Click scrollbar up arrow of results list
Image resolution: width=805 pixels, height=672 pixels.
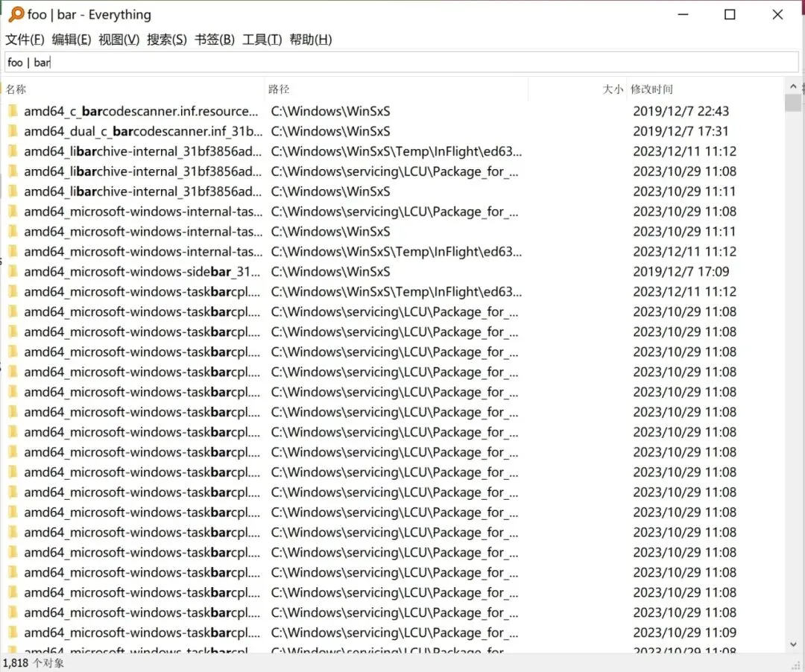tap(793, 86)
